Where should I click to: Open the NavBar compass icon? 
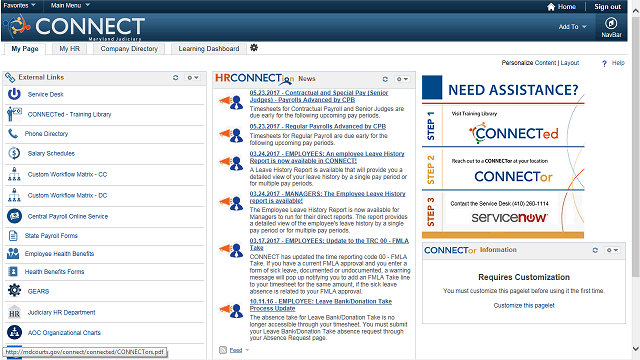tap(611, 24)
